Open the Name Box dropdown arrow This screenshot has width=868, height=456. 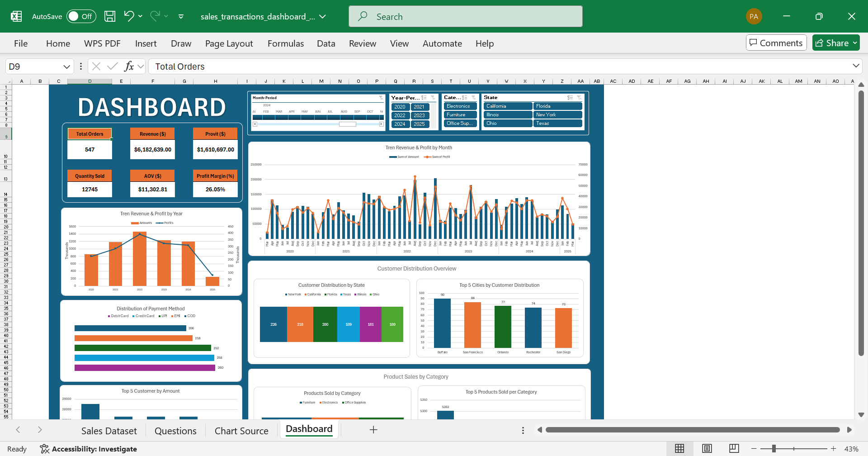(66, 66)
